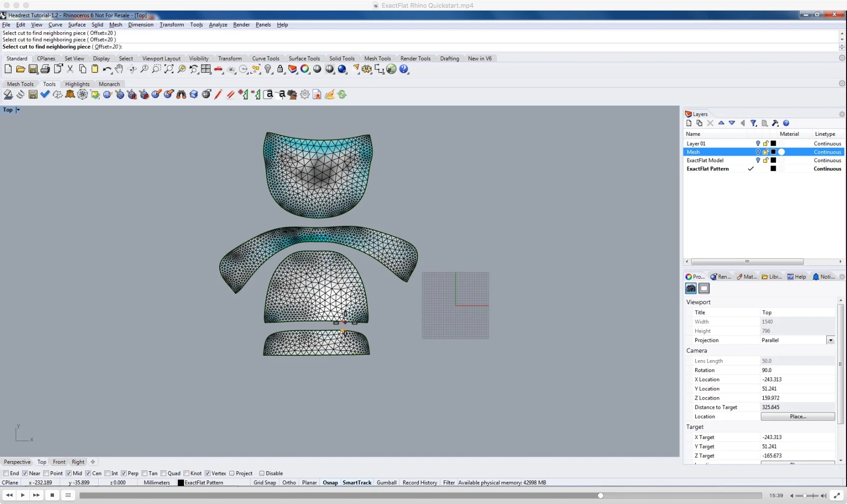Open the Mesh menu
This screenshot has height=504, width=847.
point(116,25)
